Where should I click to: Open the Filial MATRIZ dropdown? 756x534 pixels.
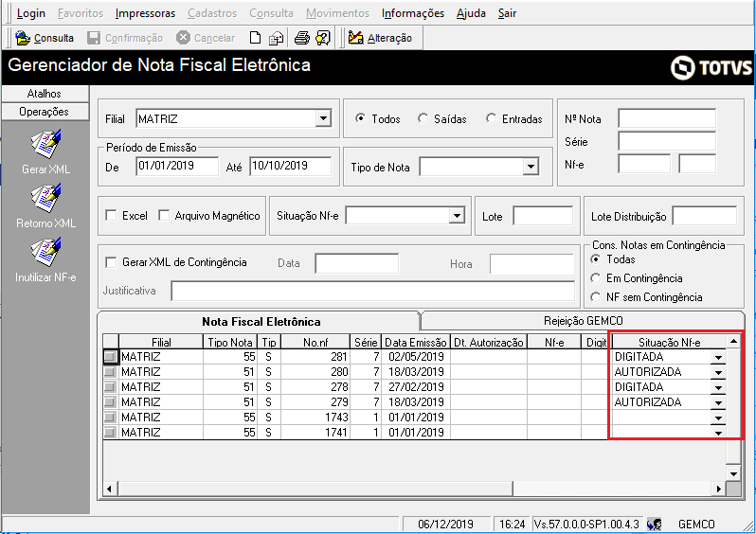pos(323,118)
